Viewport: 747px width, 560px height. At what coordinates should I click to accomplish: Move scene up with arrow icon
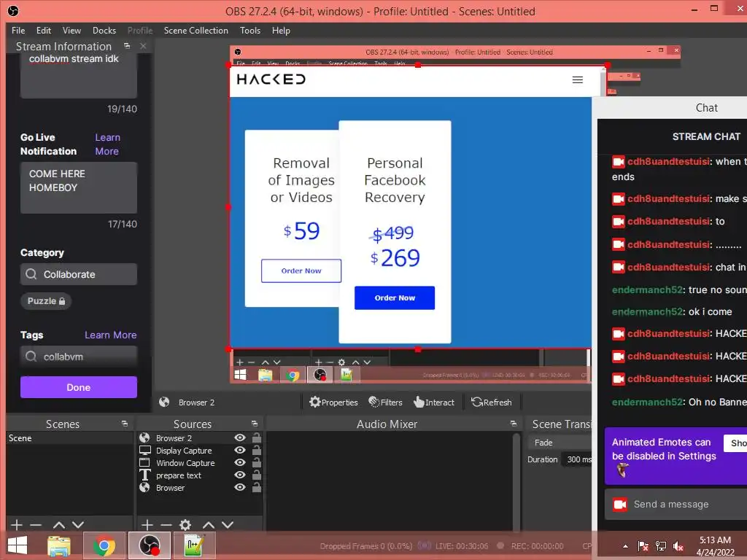click(59, 525)
